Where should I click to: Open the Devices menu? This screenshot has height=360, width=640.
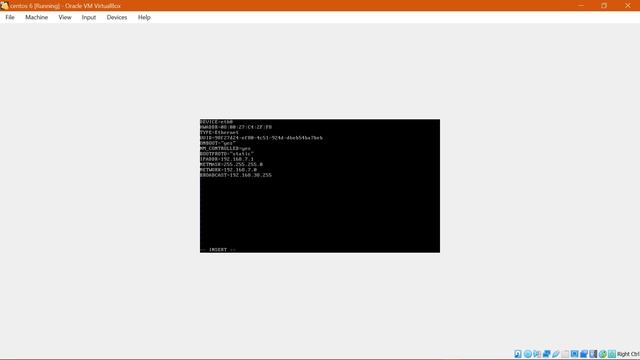(117, 17)
